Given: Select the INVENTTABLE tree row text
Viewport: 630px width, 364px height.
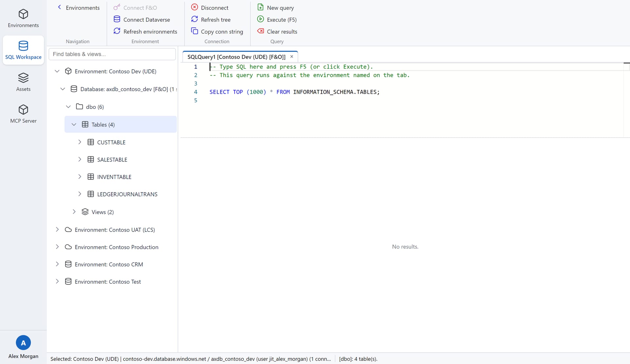Looking at the screenshot, I should point(114,177).
